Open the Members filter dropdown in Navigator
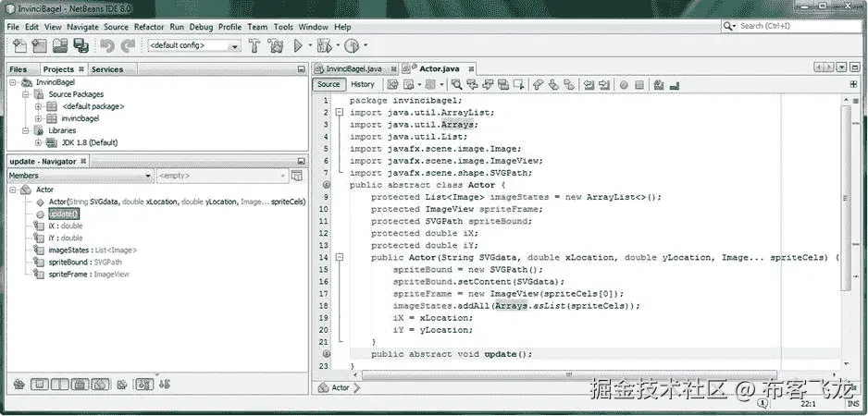The width and height of the screenshot is (868, 416). click(x=81, y=176)
